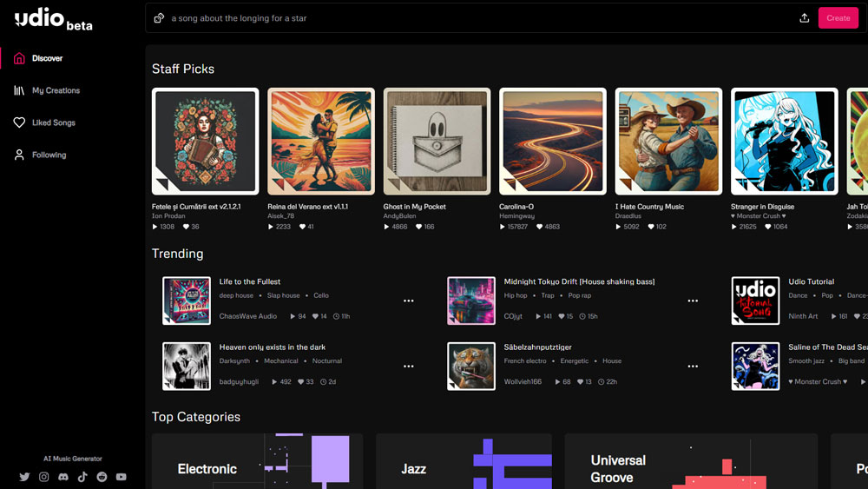Open Udio's Discord server
Image resolution: width=868 pixels, height=489 pixels.
click(63, 477)
